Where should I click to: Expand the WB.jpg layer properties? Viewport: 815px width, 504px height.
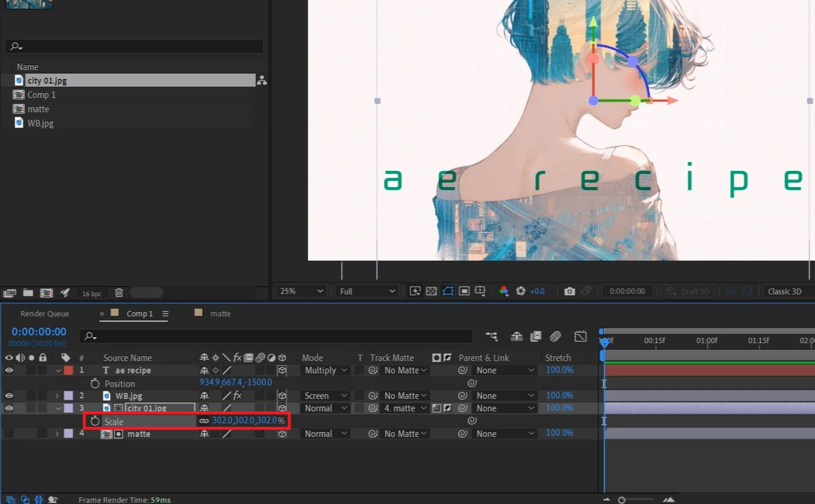pos(58,396)
